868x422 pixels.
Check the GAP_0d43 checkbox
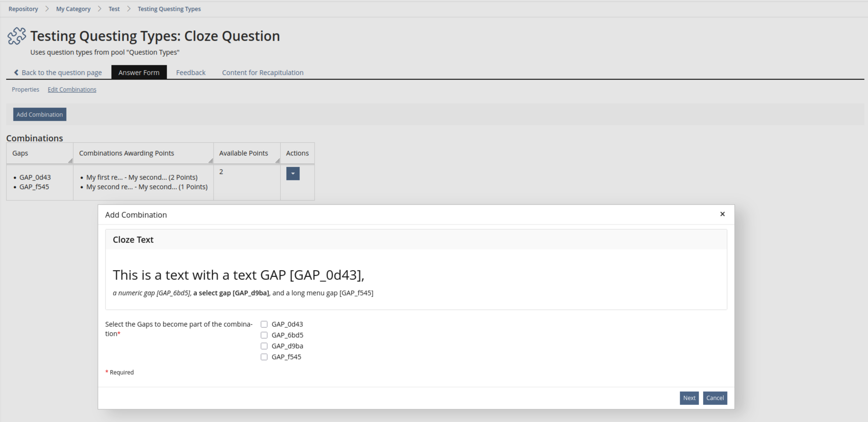264,324
